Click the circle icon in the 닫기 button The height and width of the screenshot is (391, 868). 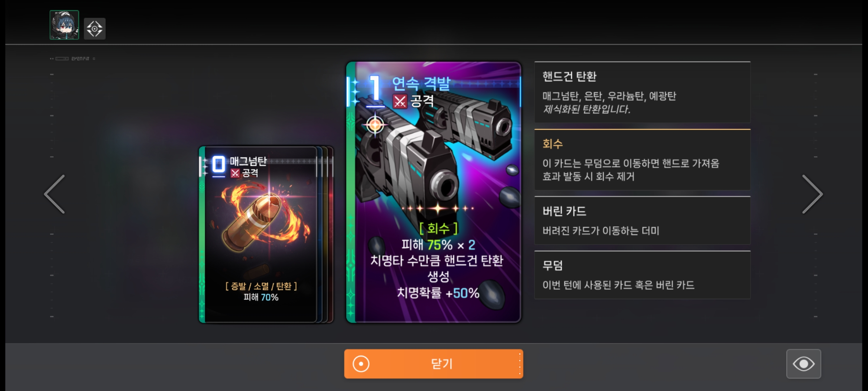coord(361,364)
